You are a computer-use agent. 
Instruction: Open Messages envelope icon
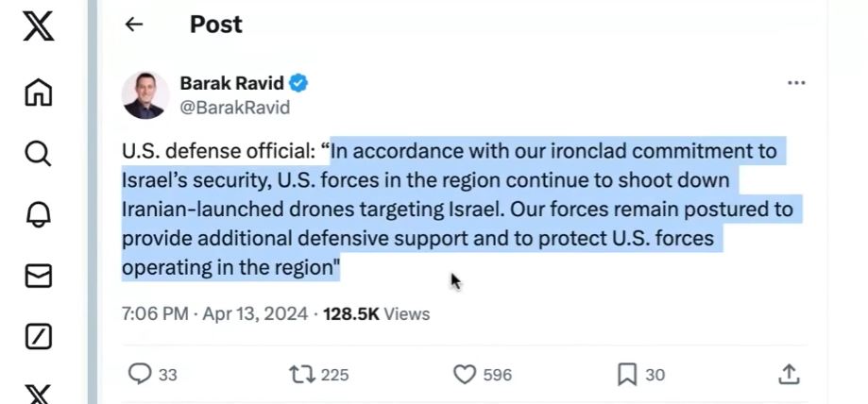point(38,276)
